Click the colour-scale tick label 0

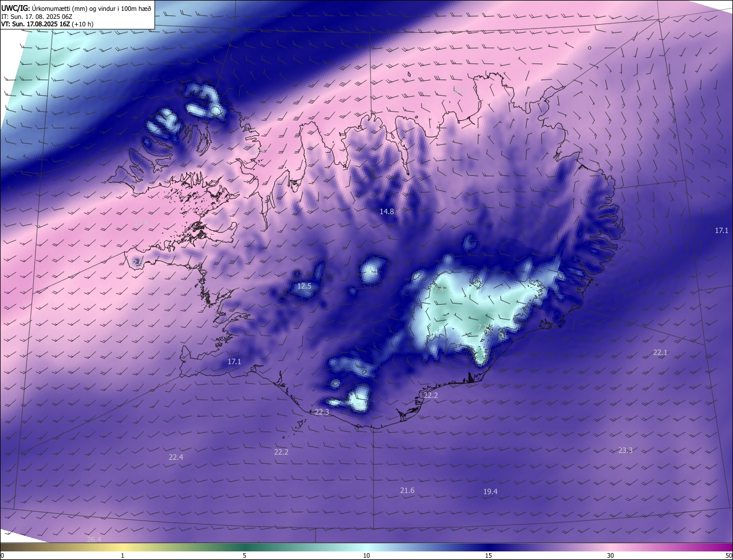2,555
